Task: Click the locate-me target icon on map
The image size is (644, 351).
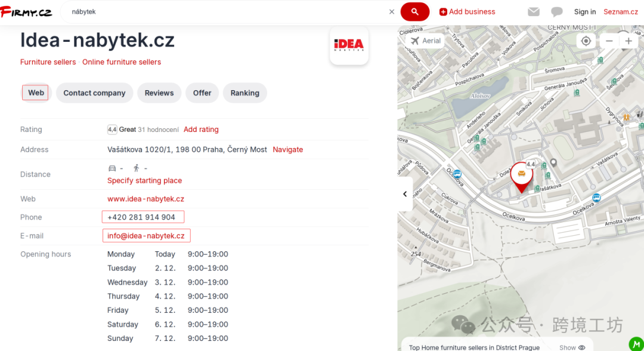Action: click(x=586, y=41)
